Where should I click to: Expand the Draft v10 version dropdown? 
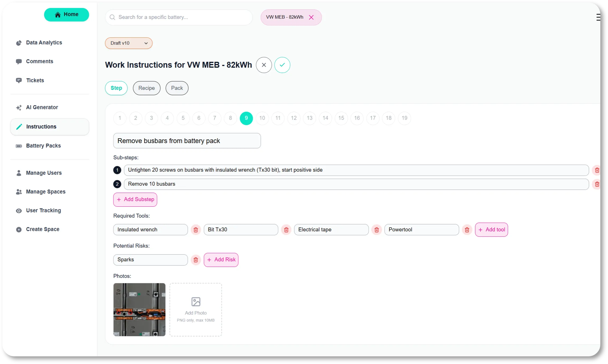tap(129, 43)
